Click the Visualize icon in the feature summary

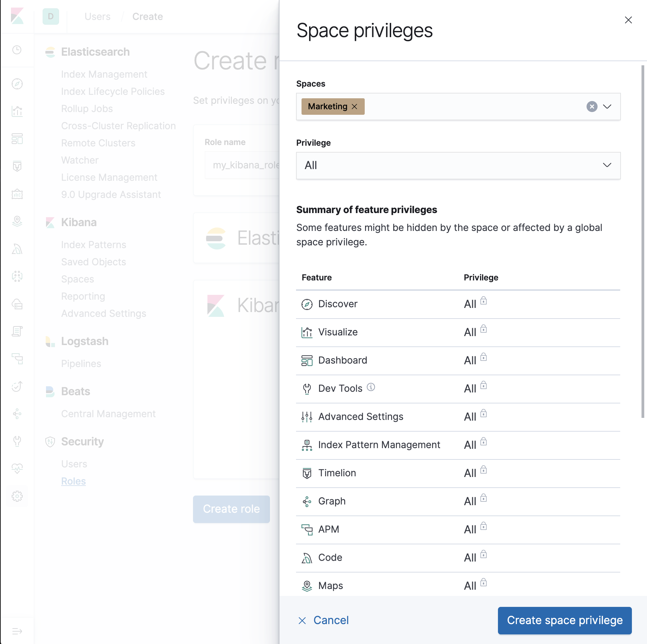[307, 332]
